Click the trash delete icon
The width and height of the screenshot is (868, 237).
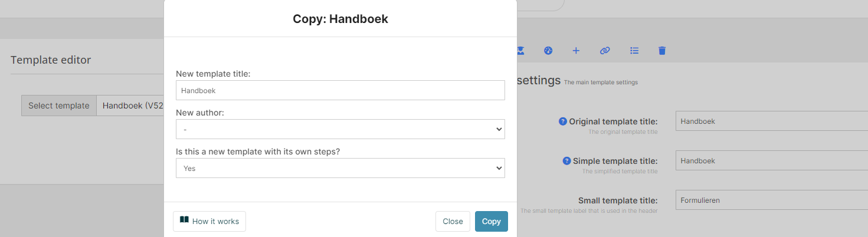[662, 51]
